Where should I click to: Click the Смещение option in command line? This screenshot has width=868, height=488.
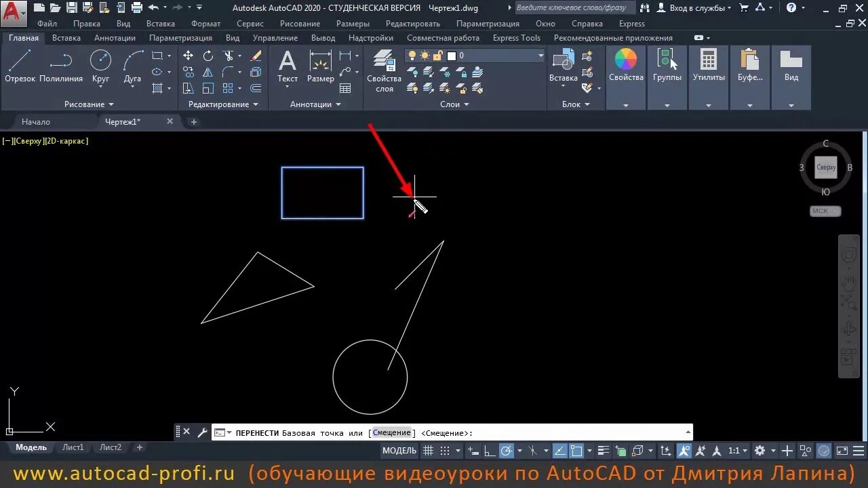392,433
